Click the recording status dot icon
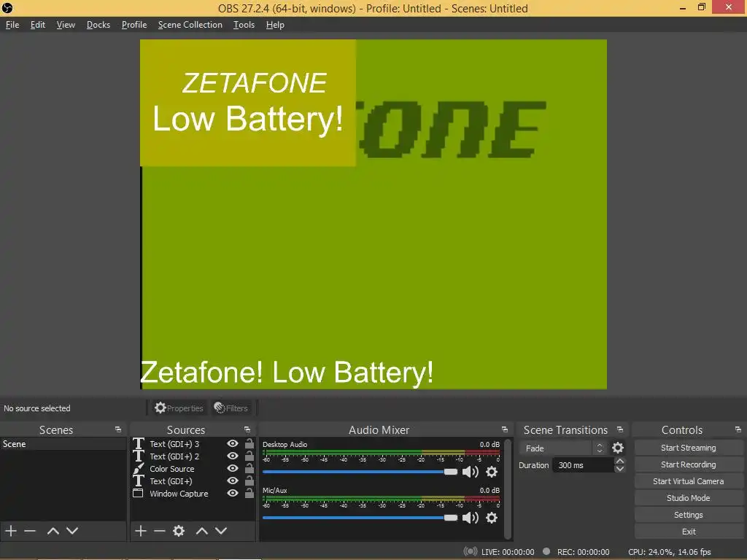The height and width of the screenshot is (560, 747). (546, 551)
